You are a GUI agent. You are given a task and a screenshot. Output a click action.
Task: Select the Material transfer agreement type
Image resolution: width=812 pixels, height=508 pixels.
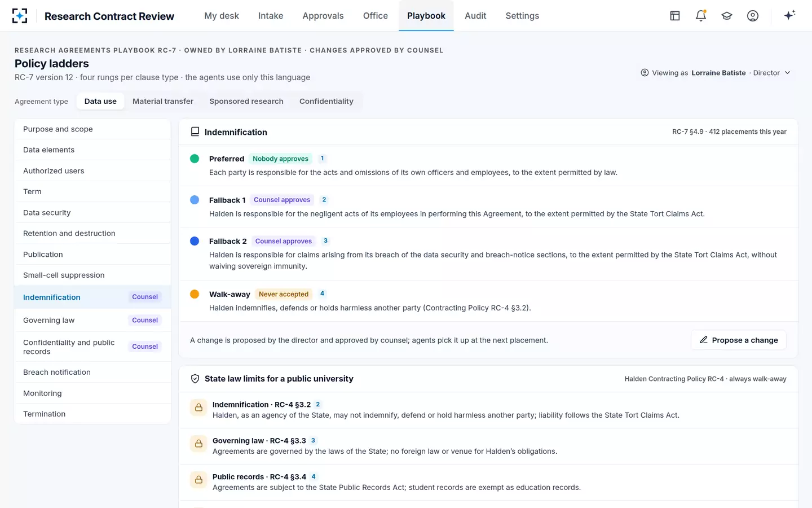(x=163, y=101)
